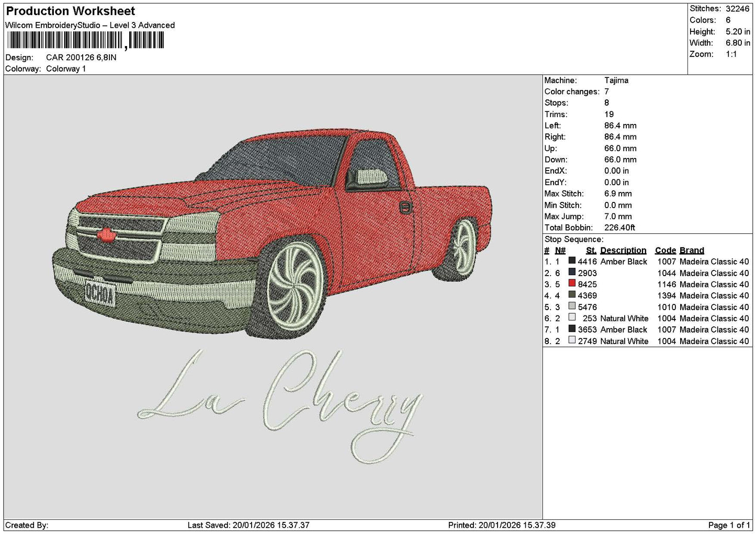756x534 pixels.
Task: Click the Amber Black swatch in stop 7
Action: click(x=572, y=329)
